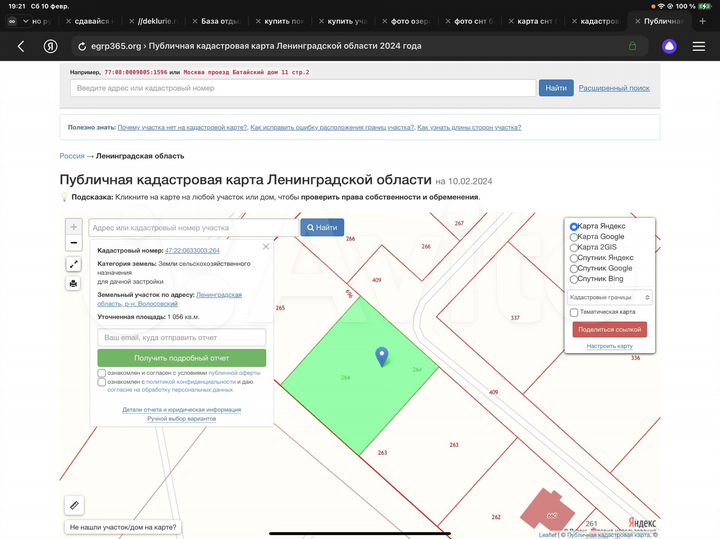720x539 pixels.
Task: Close the 'сдавайся' tab
Action: click(x=68, y=21)
